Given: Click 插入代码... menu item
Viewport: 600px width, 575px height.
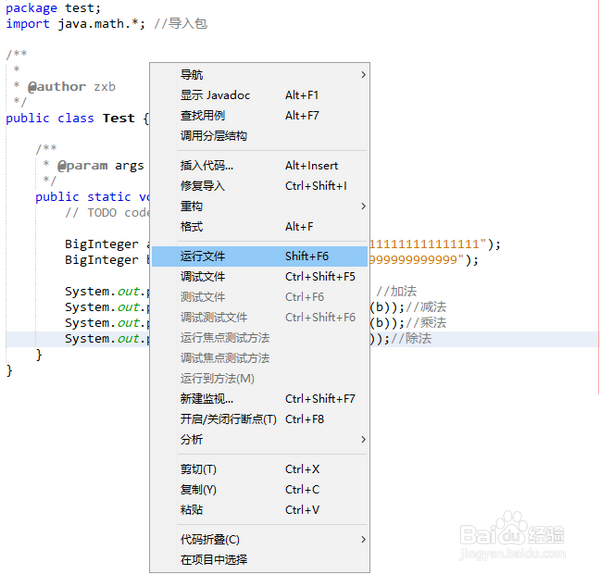Looking at the screenshot, I should click(x=260, y=165).
